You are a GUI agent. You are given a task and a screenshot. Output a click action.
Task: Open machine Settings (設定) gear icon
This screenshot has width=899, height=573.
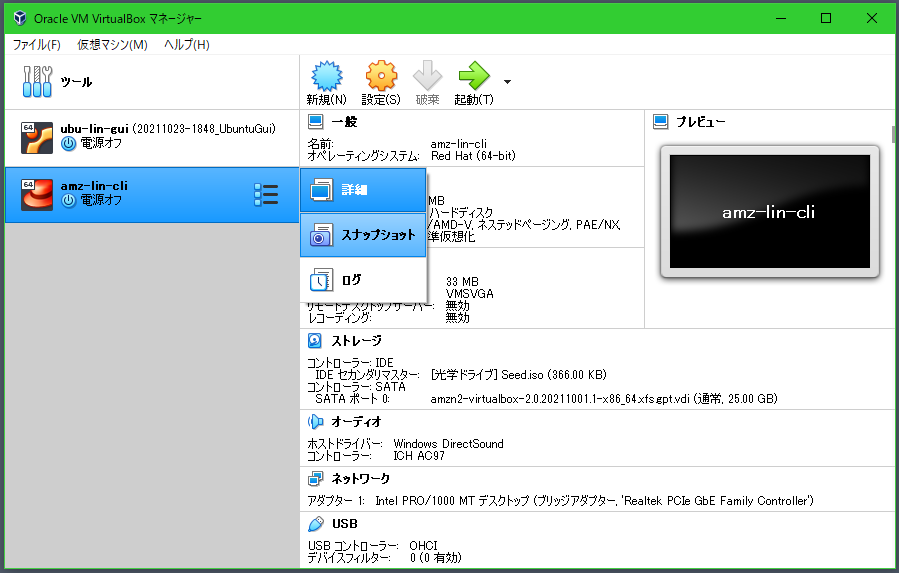tap(381, 76)
